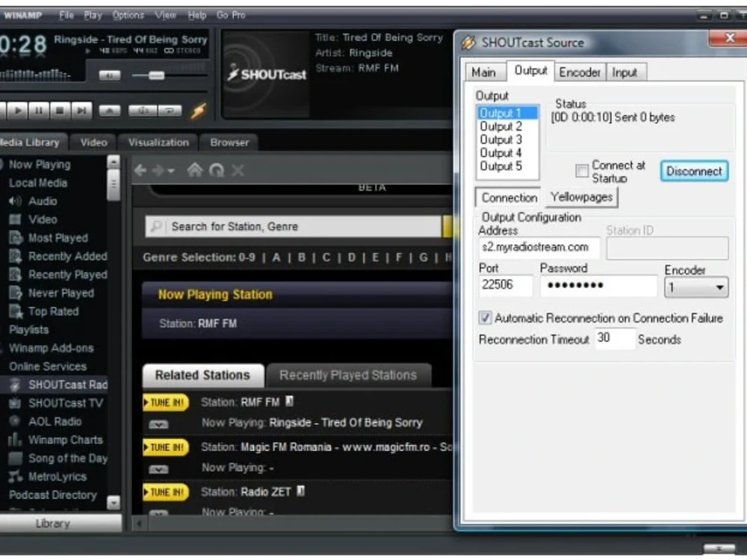The height and width of the screenshot is (560, 747).
Task: Select Audio under Local Media
Action: click(x=43, y=202)
